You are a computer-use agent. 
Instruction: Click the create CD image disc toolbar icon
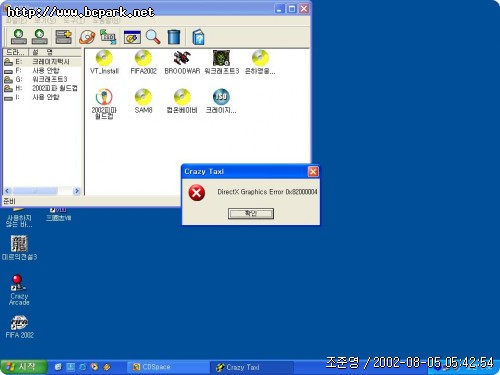click(87, 37)
